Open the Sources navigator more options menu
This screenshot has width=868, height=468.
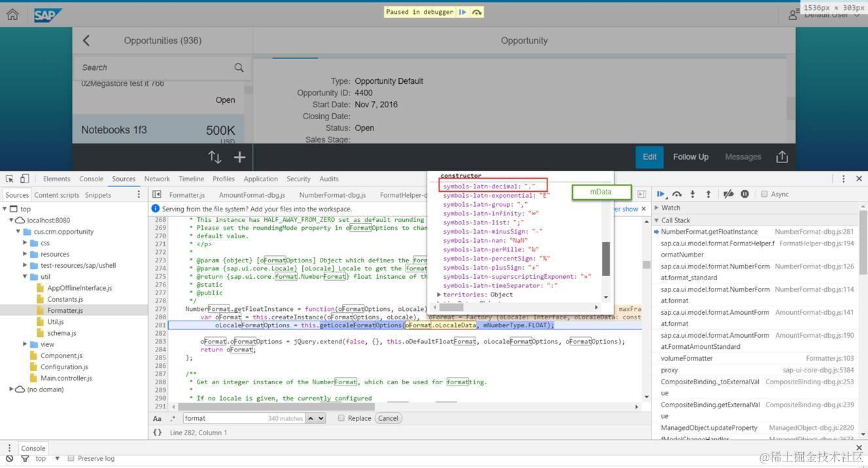click(x=139, y=194)
